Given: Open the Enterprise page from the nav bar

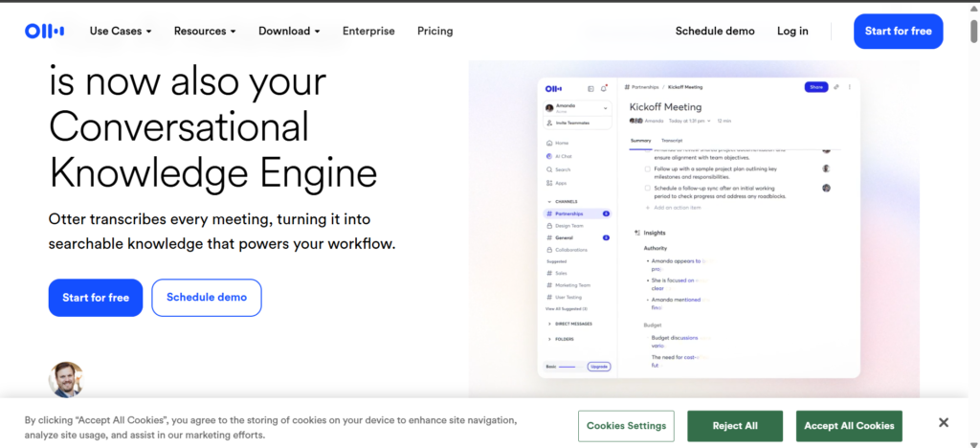Looking at the screenshot, I should click(x=368, y=31).
